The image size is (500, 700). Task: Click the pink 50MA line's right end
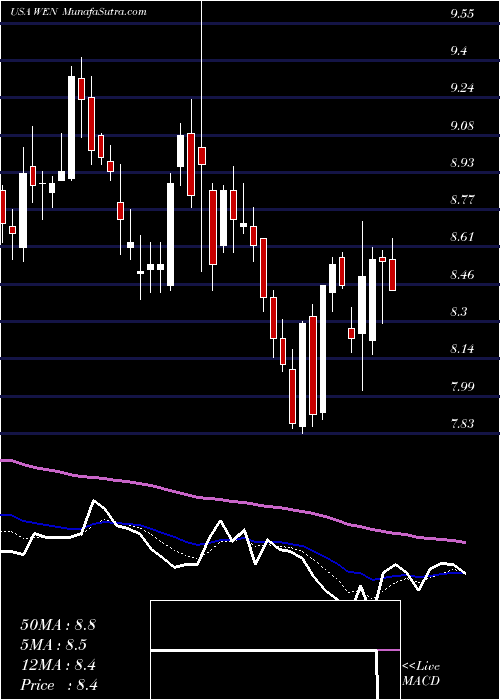click(x=465, y=542)
